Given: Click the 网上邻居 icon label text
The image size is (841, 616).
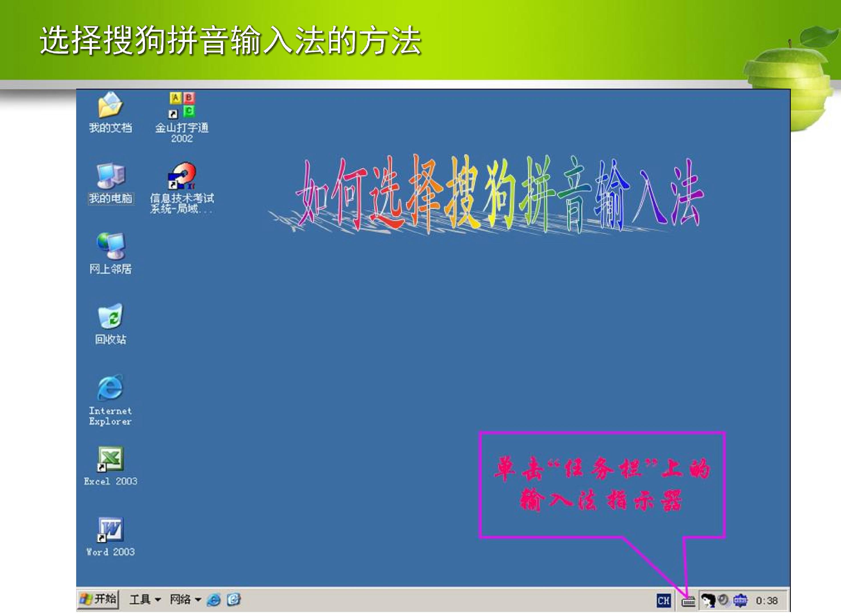Looking at the screenshot, I should click(x=110, y=269).
